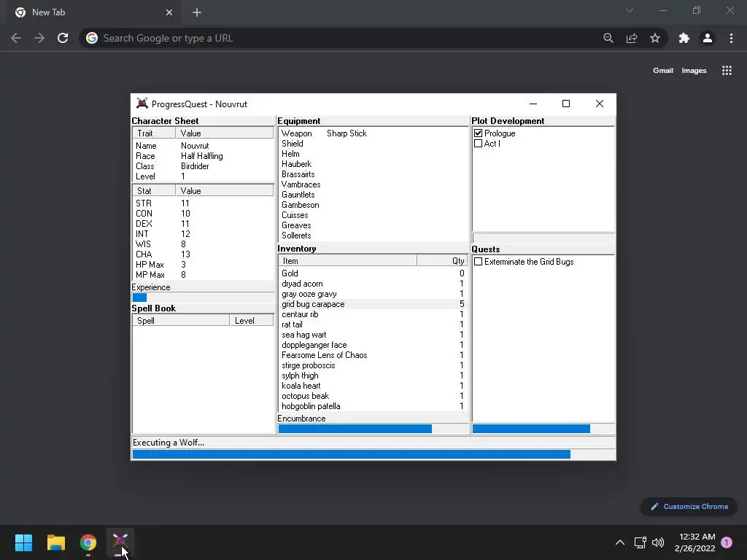Close the New Tab tab
747x560 pixels.
[x=169, y=12]
